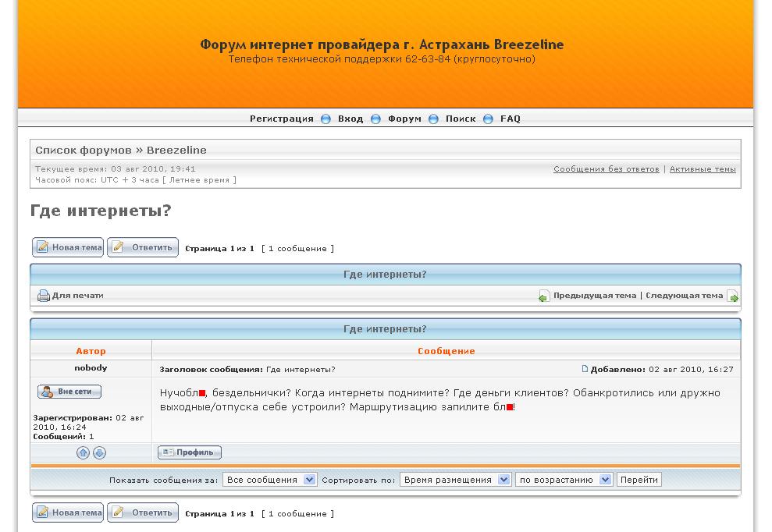This screenshot has width=772, height=532.
Task: Click 'Текущее время: 03 авг 2010, 19:41'
Action: (116, 168)
